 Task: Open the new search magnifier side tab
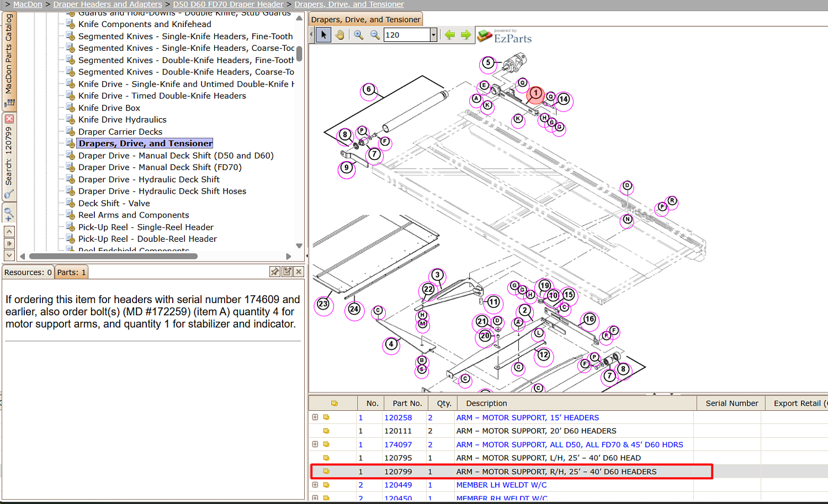tap(9, 213)
